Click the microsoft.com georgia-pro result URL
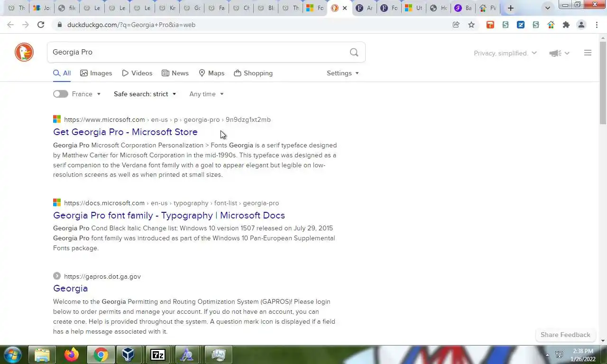 tap(167, 119)
